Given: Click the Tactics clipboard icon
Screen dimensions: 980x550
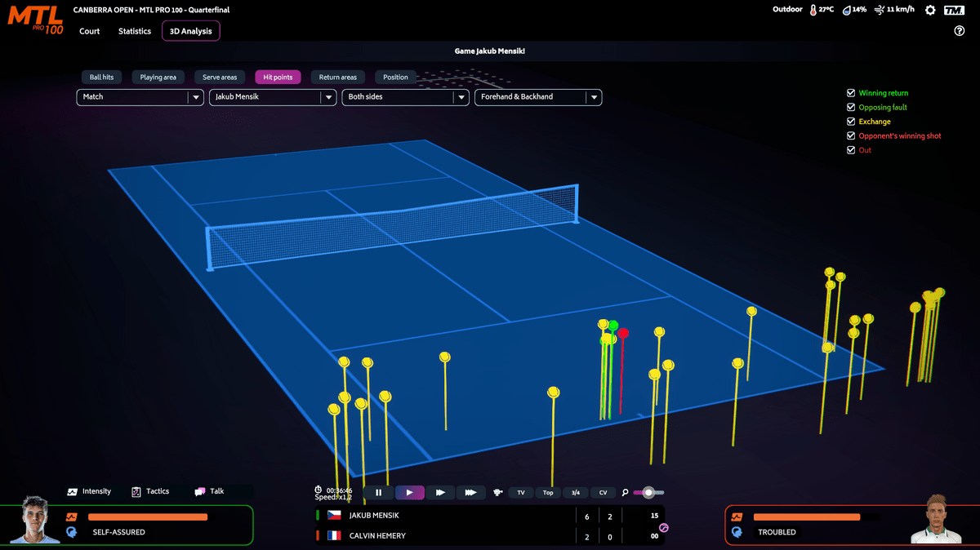Looking at the screenshot, I should coord(136,491).
